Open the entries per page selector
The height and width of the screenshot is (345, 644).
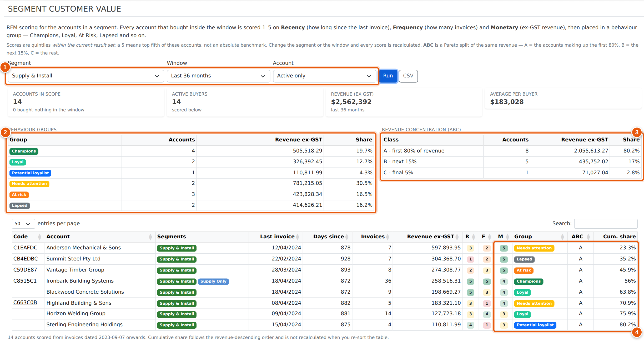tap(23, 224)
